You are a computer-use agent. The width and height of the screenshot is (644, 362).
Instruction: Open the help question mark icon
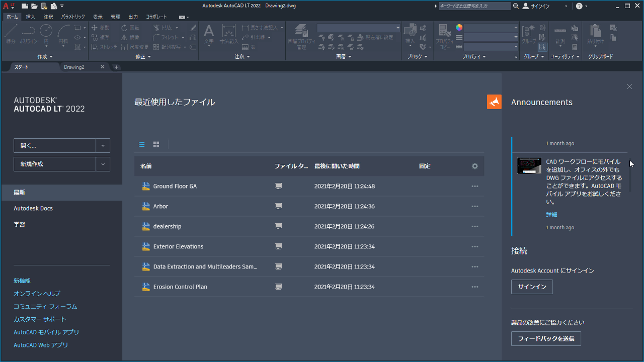click(579, 6)
